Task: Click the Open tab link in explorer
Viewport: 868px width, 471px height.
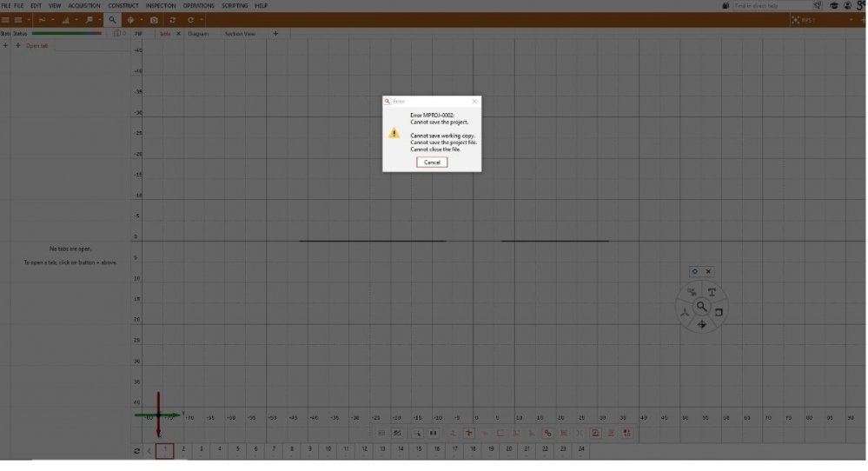Action: tap(37, 46)
